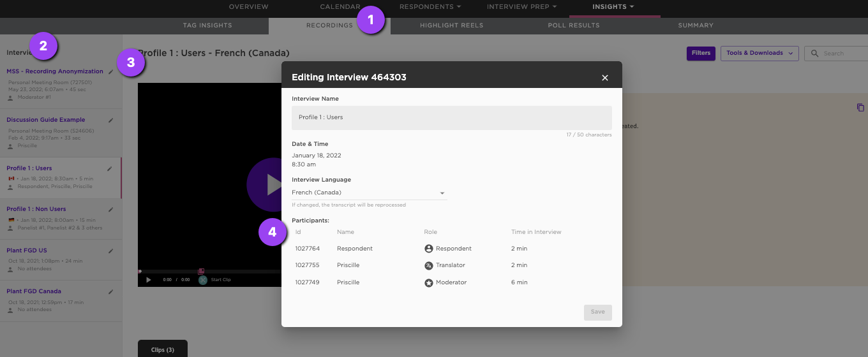This screenshot has width=868, height=357.
Task: Select the Profile 1 : Non Users interview
Action: click(x=36, y=209)
